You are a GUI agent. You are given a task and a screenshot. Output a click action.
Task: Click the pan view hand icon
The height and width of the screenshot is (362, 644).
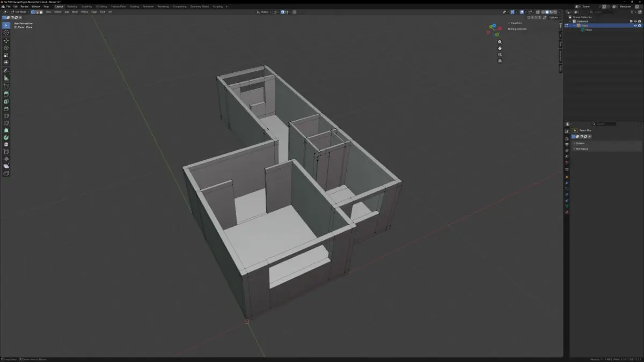500,48
